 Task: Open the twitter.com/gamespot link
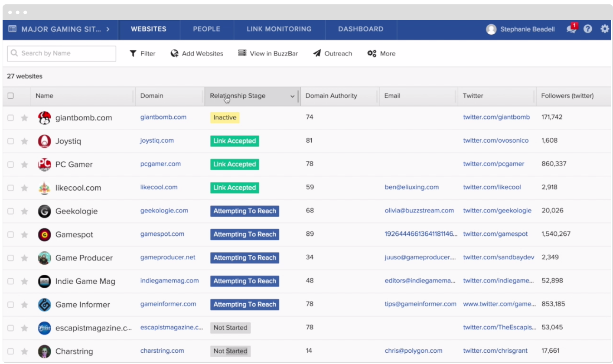496,234
